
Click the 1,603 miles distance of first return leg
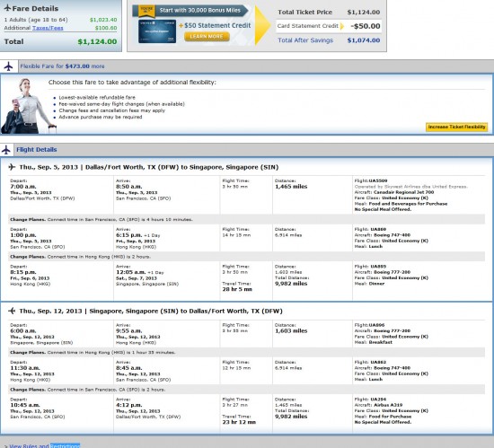click(291, 331)
